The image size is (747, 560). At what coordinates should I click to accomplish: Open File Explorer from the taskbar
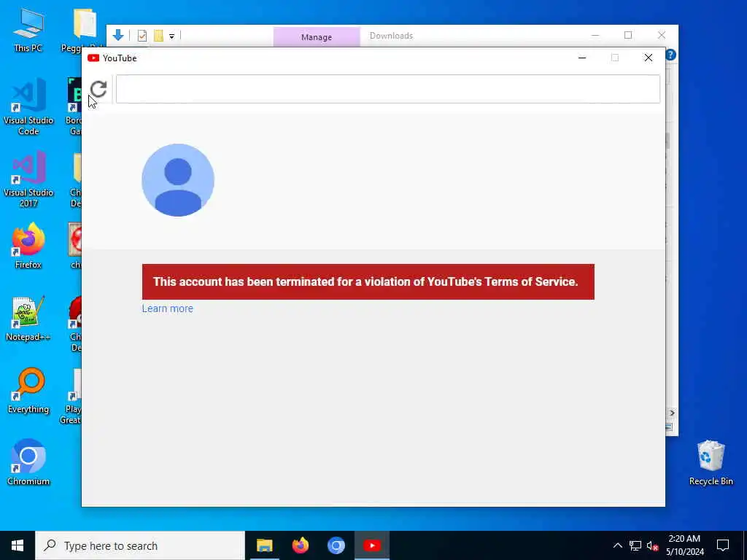264,545
